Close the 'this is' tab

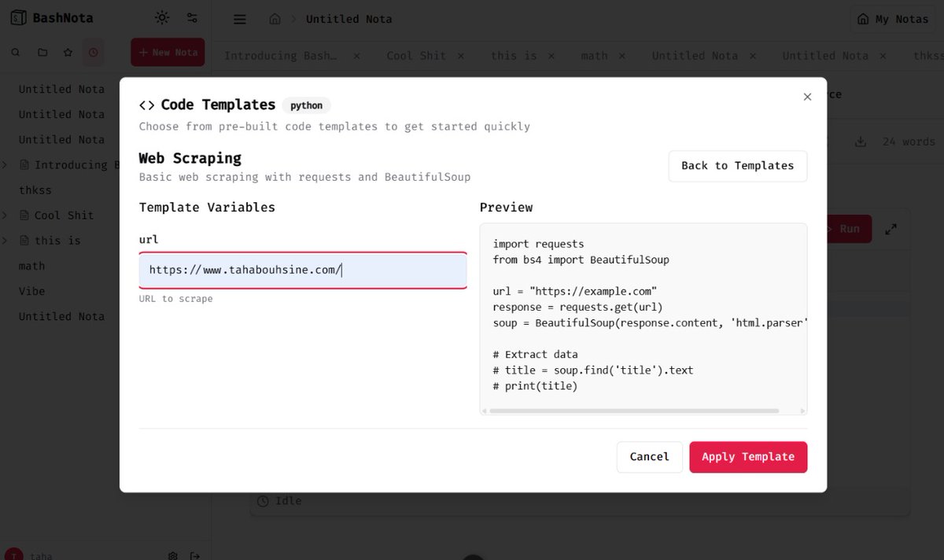[551, 56]
